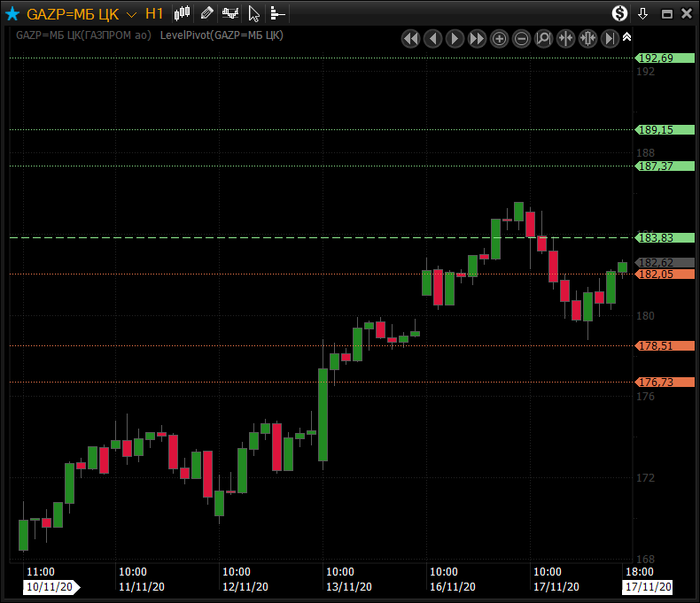Viewport: 700px width, 603px height.
Task: Step chart one bar right
Action: coord(455,38)
